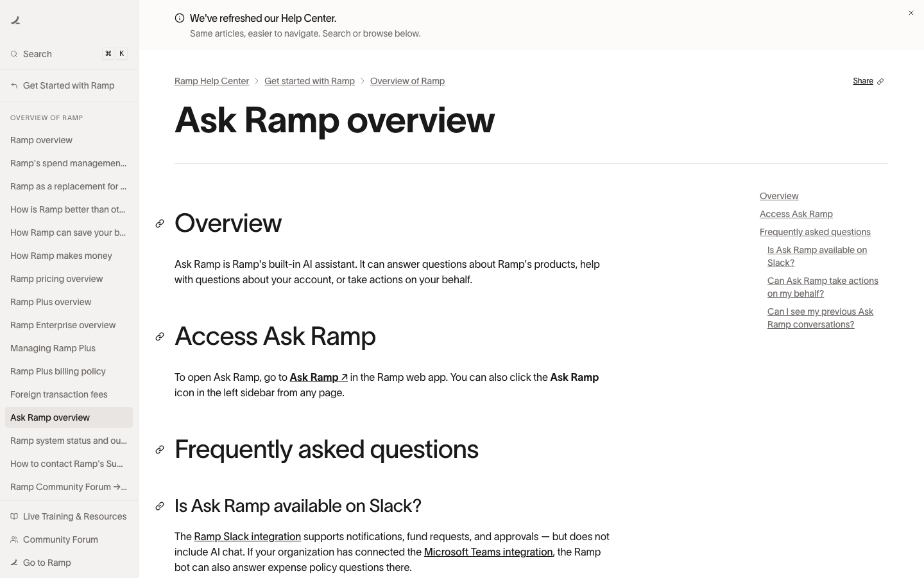
Task: Click Ramp Help Center breadcrumb
Action: 212,81
